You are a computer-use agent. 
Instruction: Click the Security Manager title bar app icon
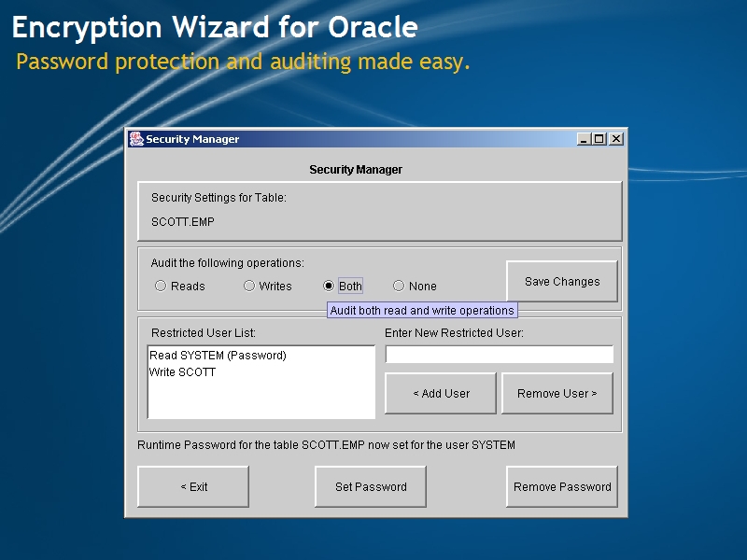point(136,139)
